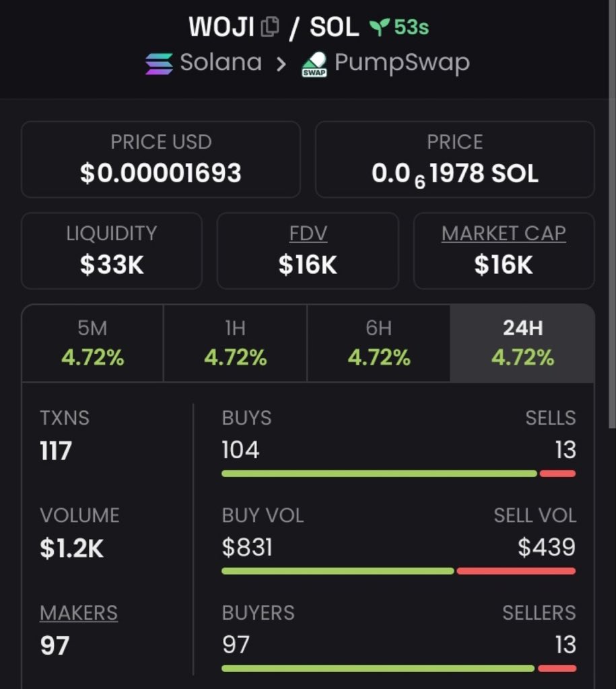Click the Solana network name link

click(x=220, y=63)
